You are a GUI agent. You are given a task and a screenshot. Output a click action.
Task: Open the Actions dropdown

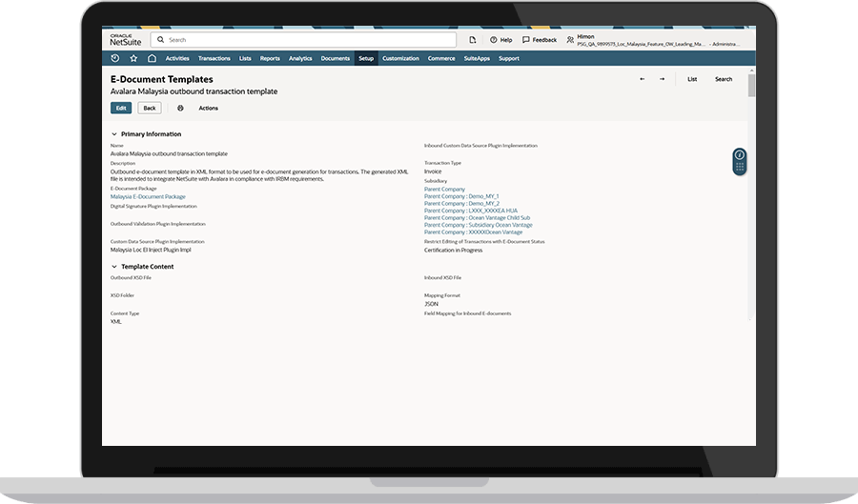point(208,109)
